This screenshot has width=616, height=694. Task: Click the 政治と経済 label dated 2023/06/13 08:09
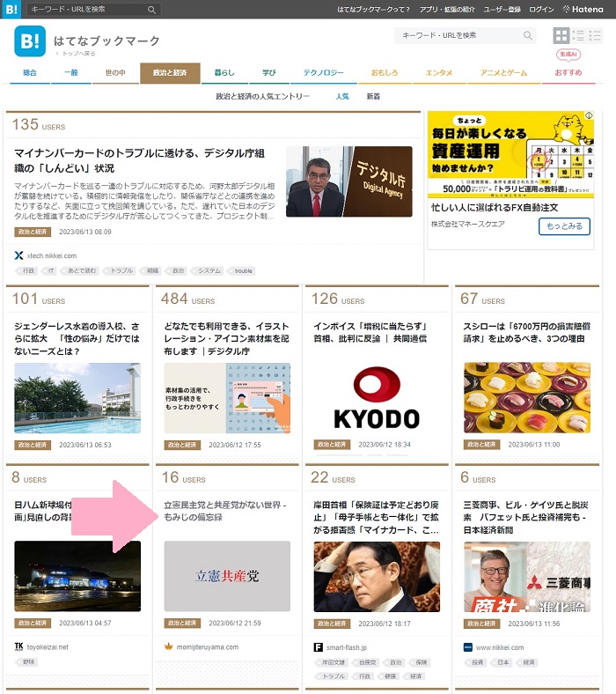[x=33, y=232]
